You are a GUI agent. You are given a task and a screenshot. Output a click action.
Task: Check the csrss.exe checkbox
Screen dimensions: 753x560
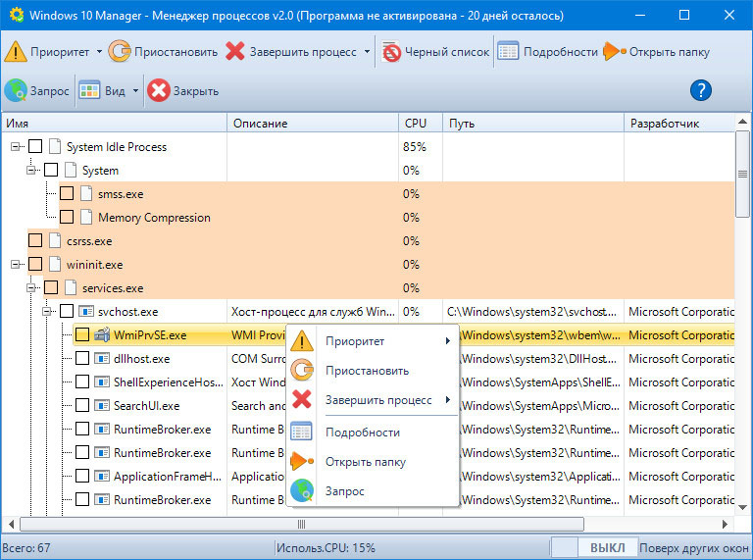pyautogui.click(x=35, y=240)
